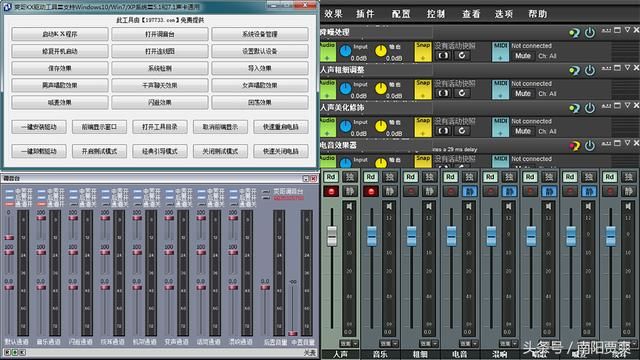
Task: Click green Audio block in 人声粗细调整 row
Action: 328,89
